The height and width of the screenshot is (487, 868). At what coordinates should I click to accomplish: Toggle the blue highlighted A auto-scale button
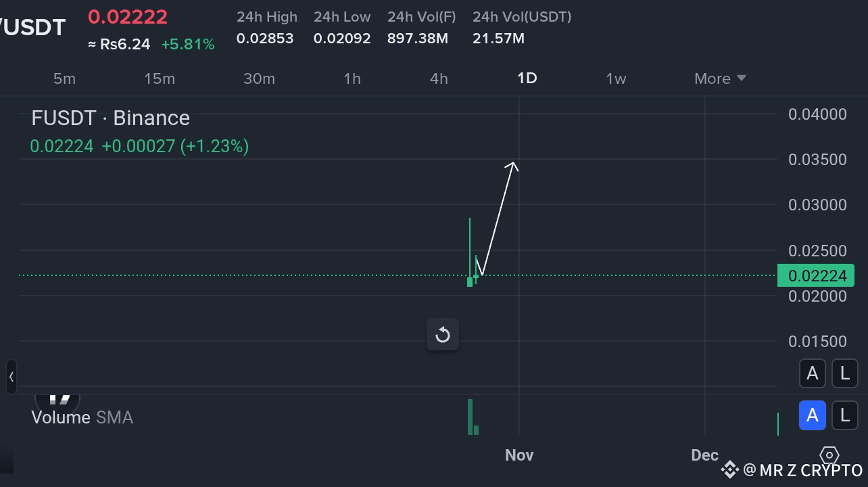812,415
